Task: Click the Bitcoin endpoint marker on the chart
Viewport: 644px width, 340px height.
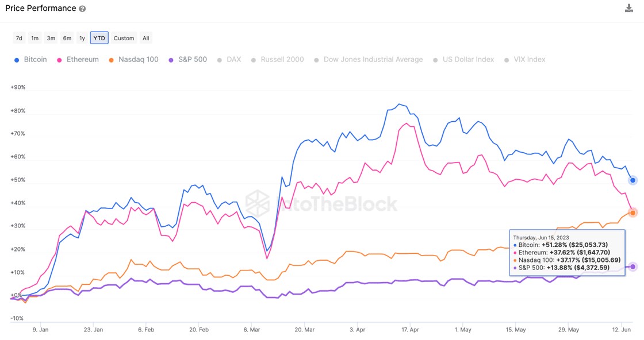Action: point(632,180)
